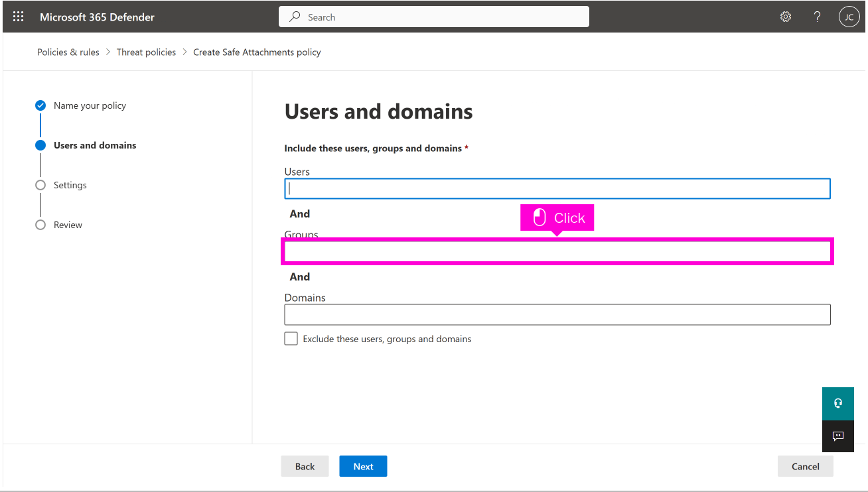The width and height of the screenshot is (868, 492).
Task: Click the magnifier icon in search box
Action: click(295, 17)
